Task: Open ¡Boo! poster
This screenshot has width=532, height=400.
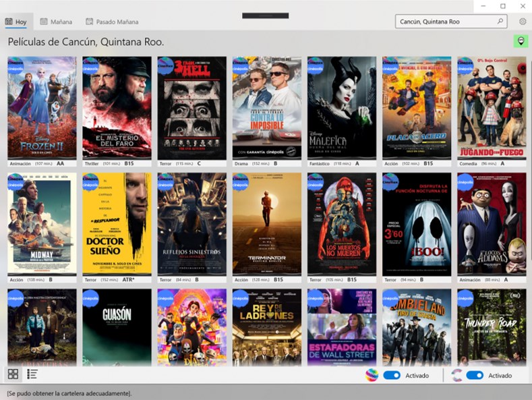Action: point(417,224)
